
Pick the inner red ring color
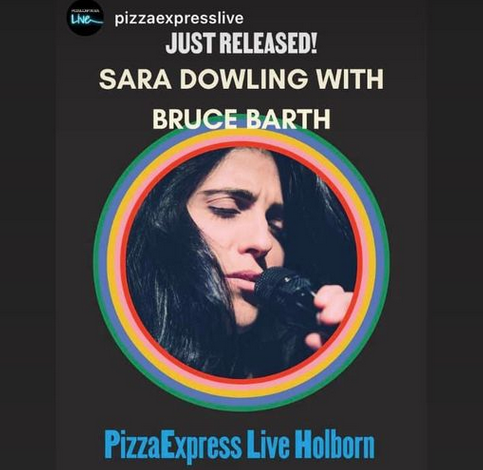pos(123,263)
